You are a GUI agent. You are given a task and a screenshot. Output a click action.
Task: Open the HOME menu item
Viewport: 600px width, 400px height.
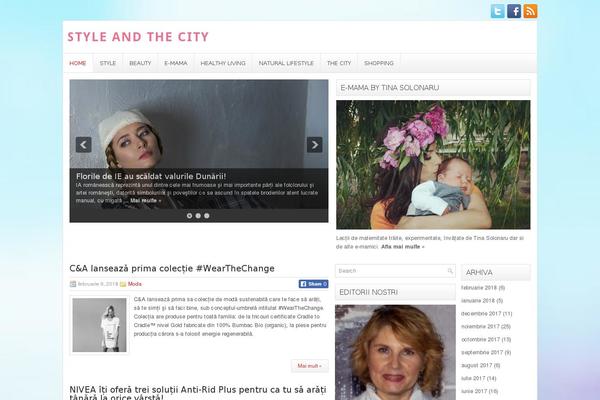tap(78, 63)
